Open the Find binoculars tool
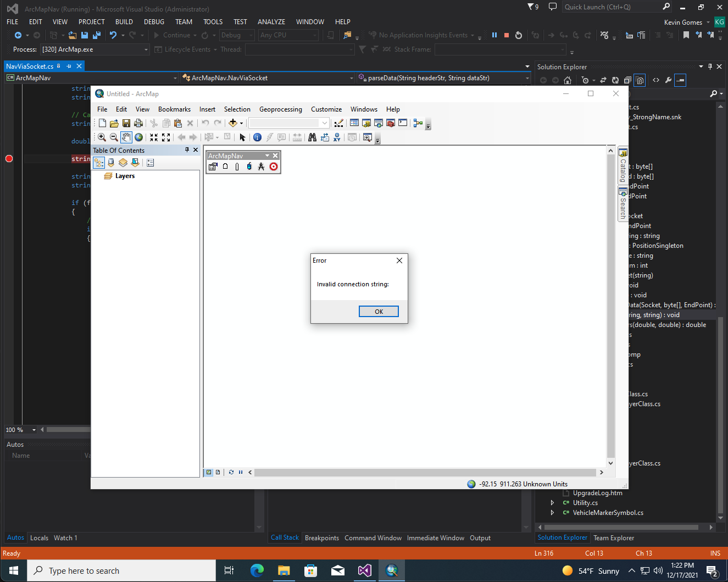The width and height of the screenshot is (728, 582). point(312,137)
